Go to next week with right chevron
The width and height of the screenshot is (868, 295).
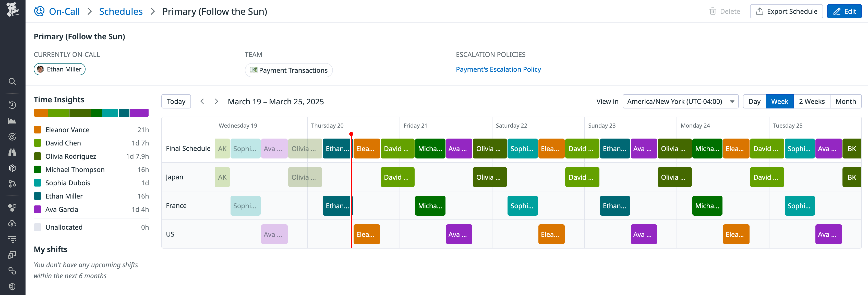216,101
